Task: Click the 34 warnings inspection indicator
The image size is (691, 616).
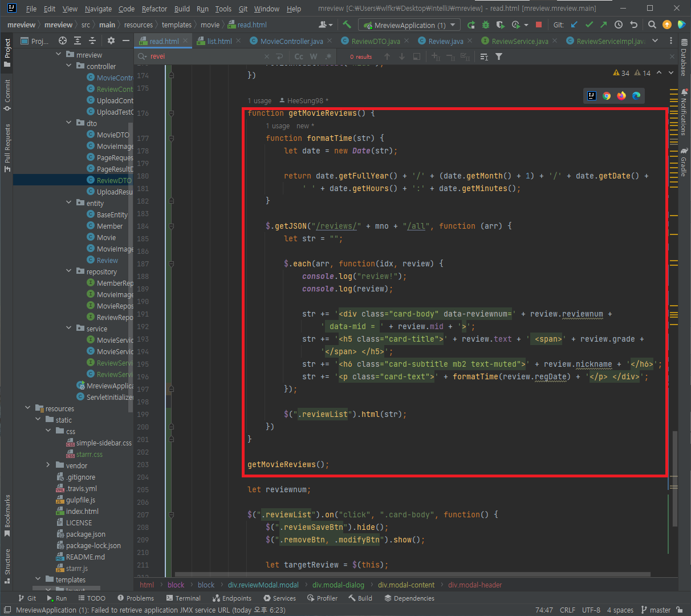Action: tap(621, 73)
